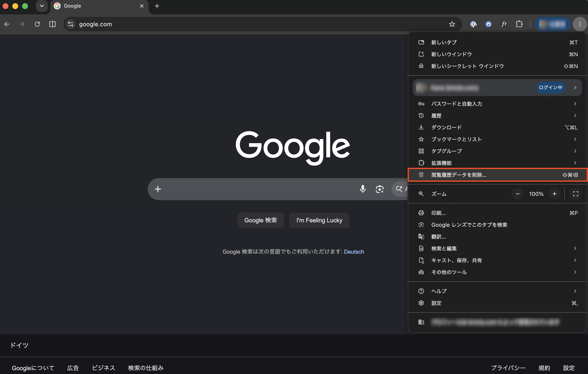
Task: Enter fullscreen from the zoom row
Action: point(576,194)
